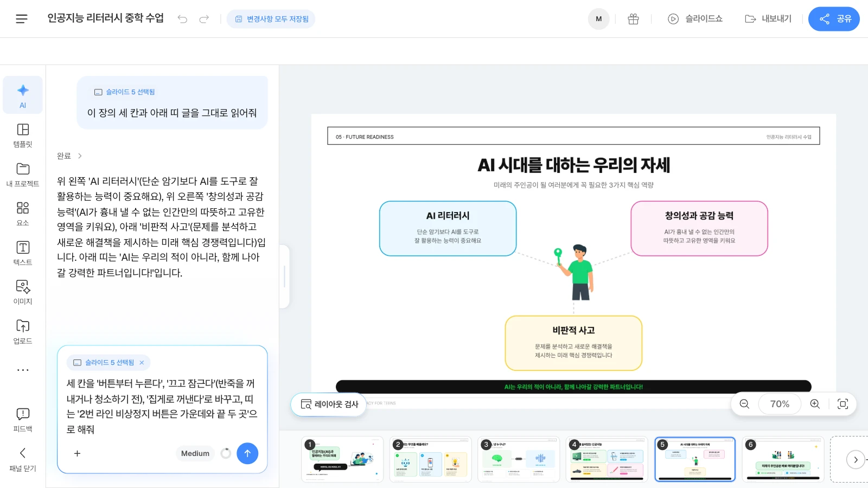Remove the 슬라이드 5 선택됨 chip
Screen dimensions: 868x488
[x=142, y=363]
